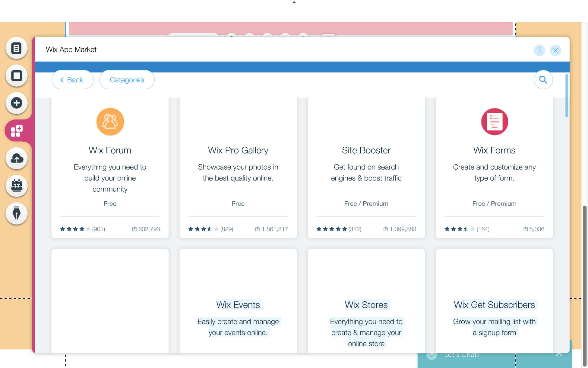
Task: Click the Wix Get Subscribers description text
Action: click(x=494, y=327)
